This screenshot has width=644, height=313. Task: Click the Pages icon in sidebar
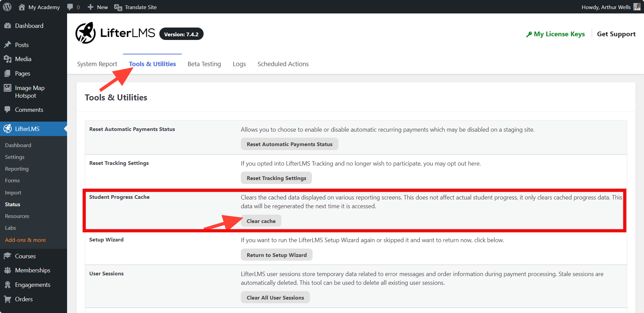click(x=8, y=74)
